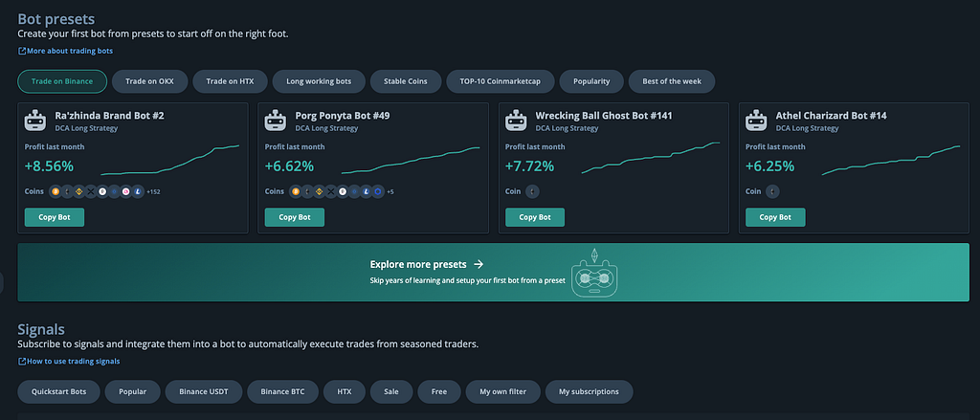Click robot icon of Wrecking Ball Ghost Bot #141

(516, 120)
